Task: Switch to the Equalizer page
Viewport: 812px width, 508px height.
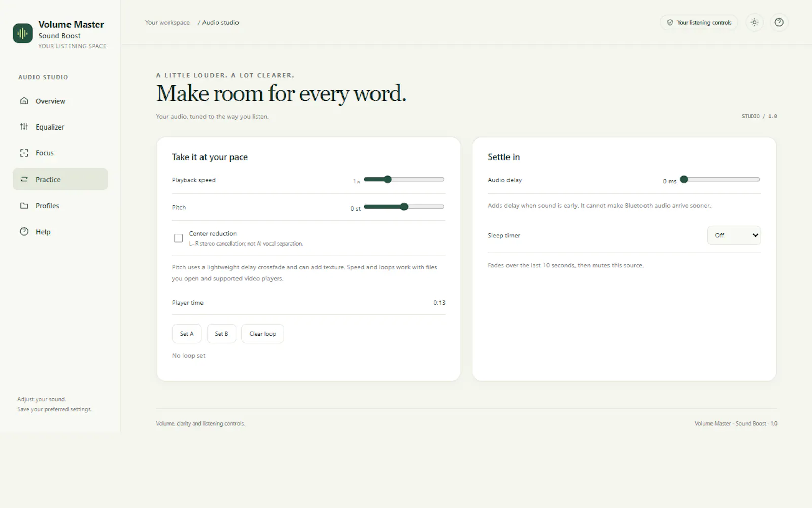Action: [x=60, y=127]
